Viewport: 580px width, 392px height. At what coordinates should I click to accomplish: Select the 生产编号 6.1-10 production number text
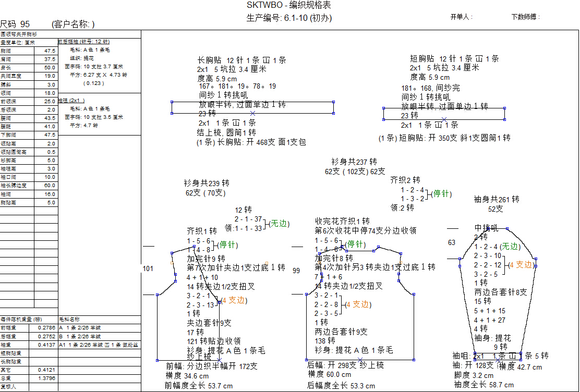pos(288,18)
